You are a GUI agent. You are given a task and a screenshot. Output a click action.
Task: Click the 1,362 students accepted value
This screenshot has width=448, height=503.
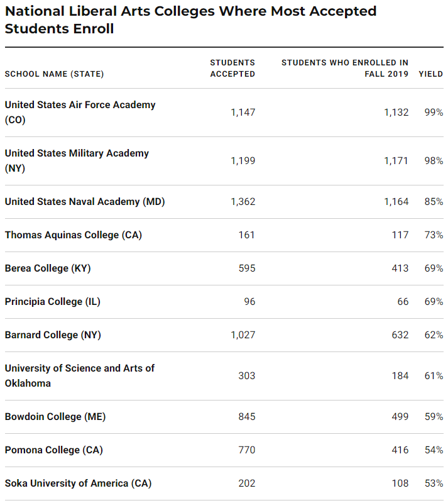[243, 202]
